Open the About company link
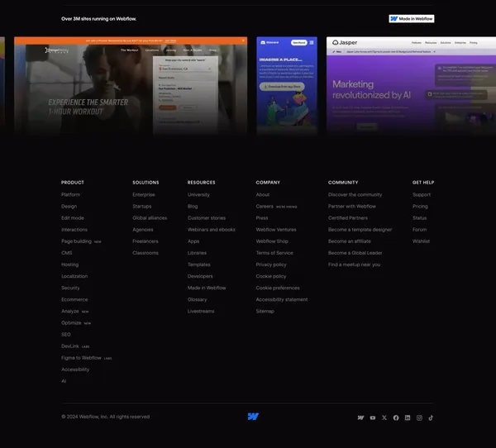 (x=263, y=194)
